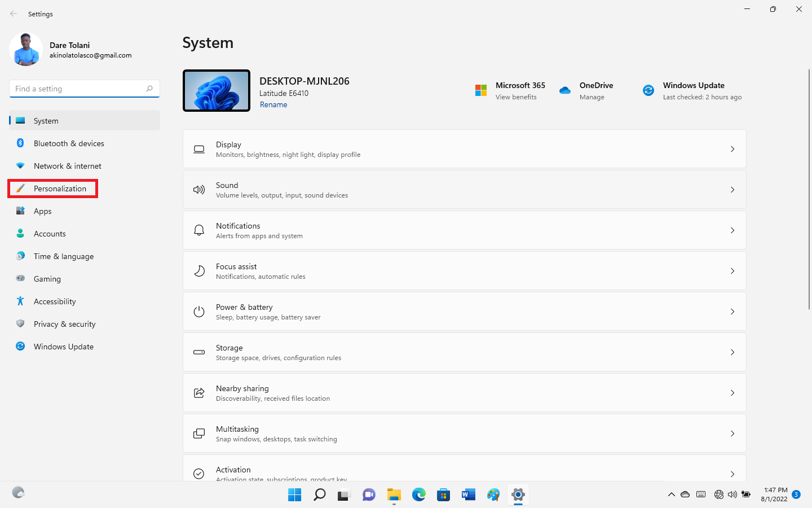Go to Gaming settings

coord(85,279)
